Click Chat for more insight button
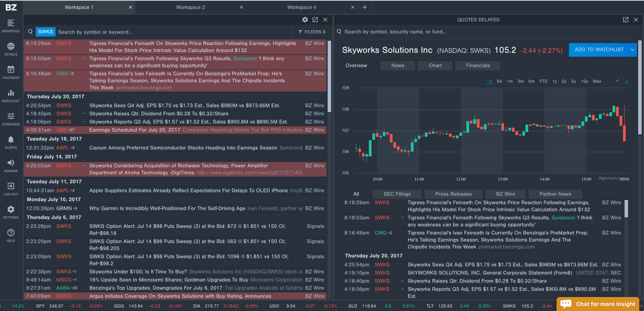Viewport: 644px width, 311px height. pos(599,304)
